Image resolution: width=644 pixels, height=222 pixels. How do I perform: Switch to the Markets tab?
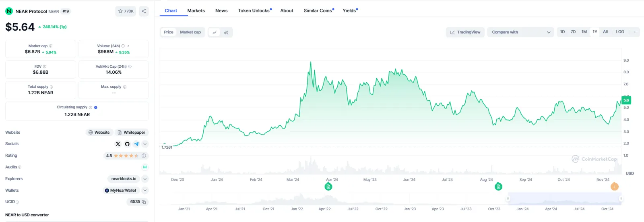[x=196, y=10]
